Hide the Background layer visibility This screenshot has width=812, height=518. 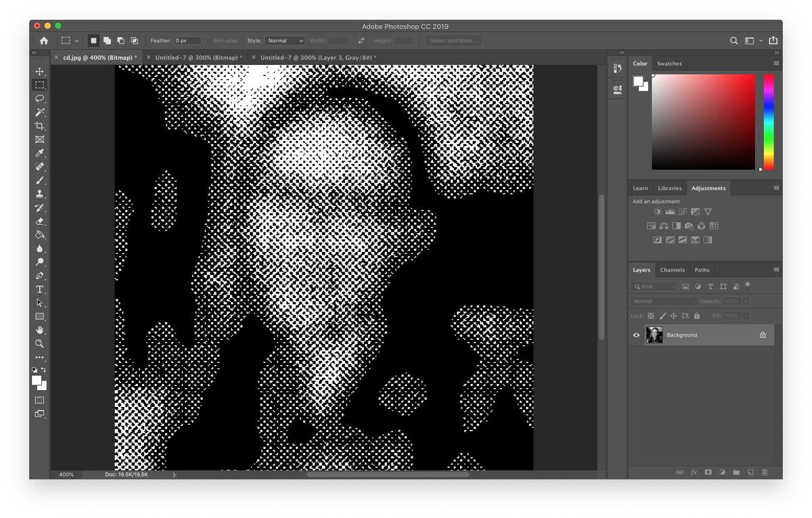pyautogui.click(x=636, y=335)
